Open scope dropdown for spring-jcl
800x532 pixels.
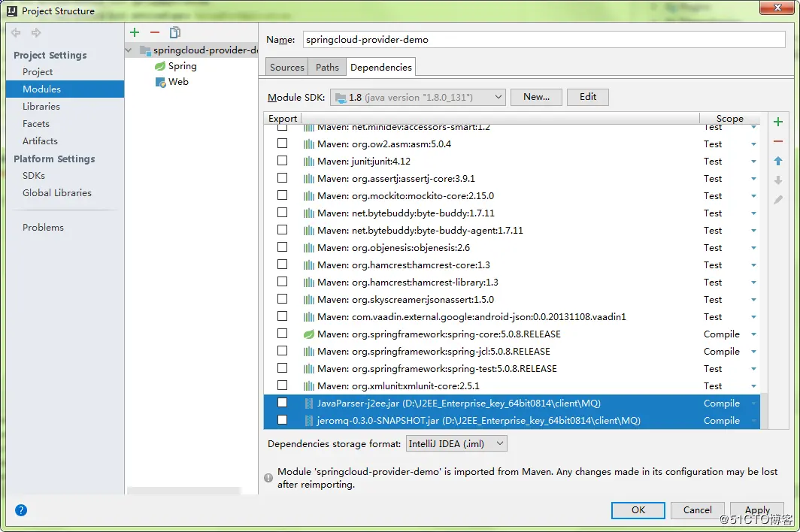pyautogui.click(x=753, y=352)
